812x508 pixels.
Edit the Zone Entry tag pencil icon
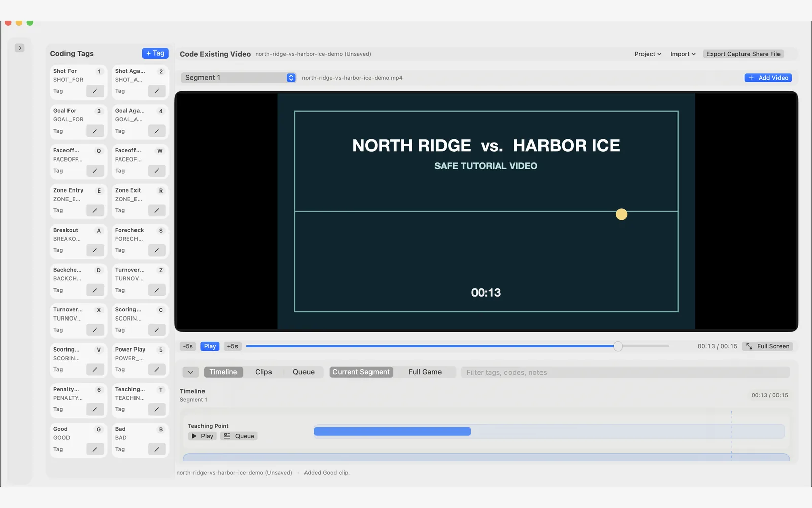95,210
